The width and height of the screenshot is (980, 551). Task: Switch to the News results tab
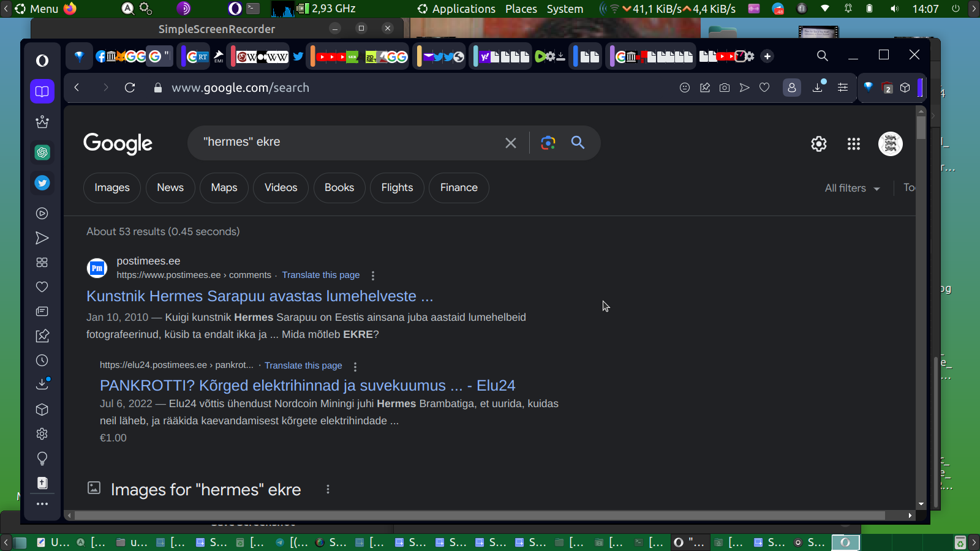(170, 187)
